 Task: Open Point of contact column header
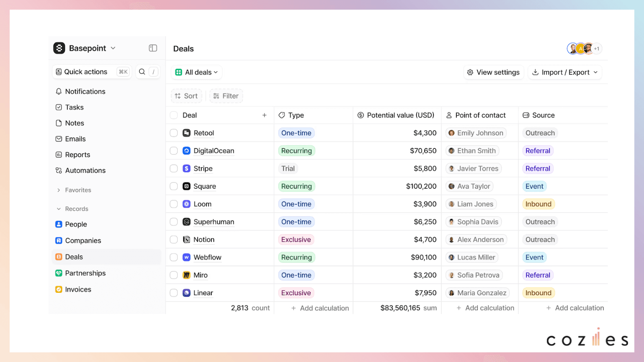(480, 115)
